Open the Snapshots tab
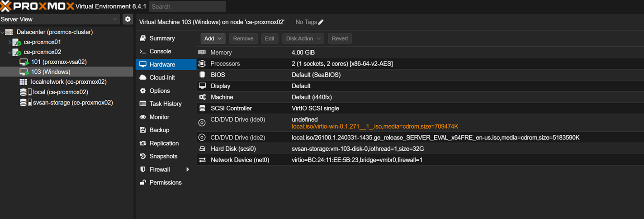This screenshot has height=219, width=644. coord(166,156)
